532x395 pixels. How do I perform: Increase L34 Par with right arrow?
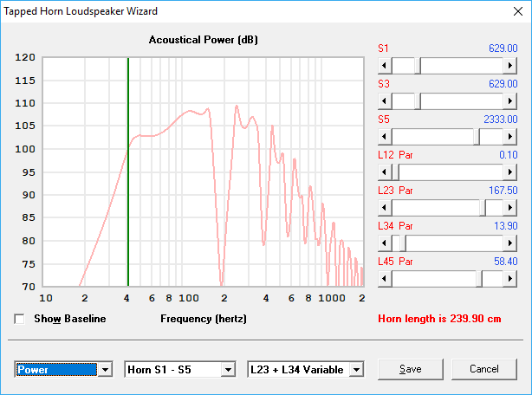coord(510,243)
